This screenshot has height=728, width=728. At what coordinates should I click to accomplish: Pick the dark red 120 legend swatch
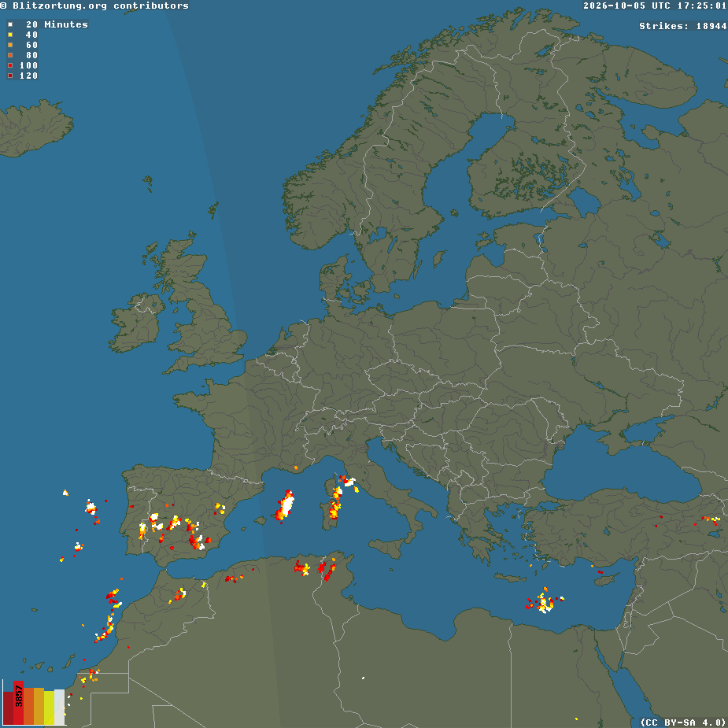[10, 76]
